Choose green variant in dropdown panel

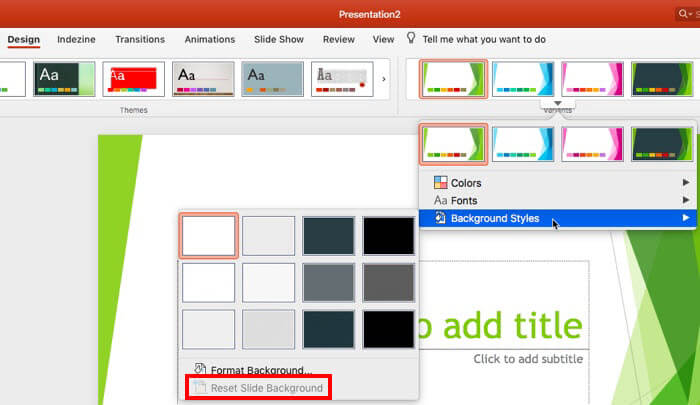(x=453, y=144)
